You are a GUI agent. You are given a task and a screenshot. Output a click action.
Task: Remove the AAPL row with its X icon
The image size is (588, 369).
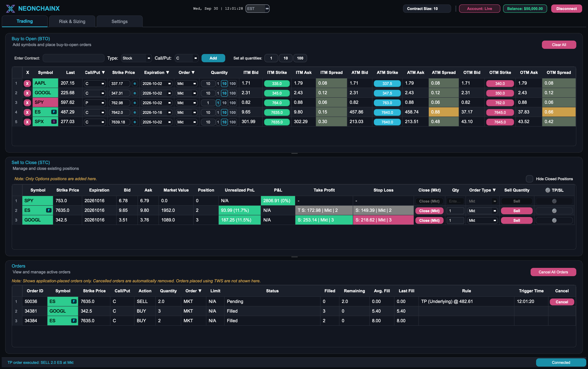pos(27,83)
